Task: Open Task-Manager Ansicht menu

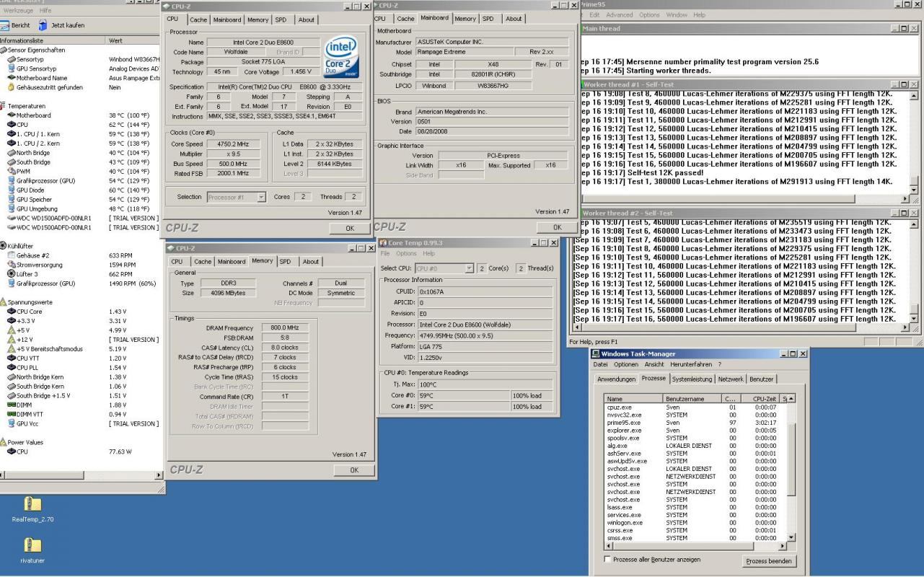Action: pyautogui.click(x=656, y=364)
